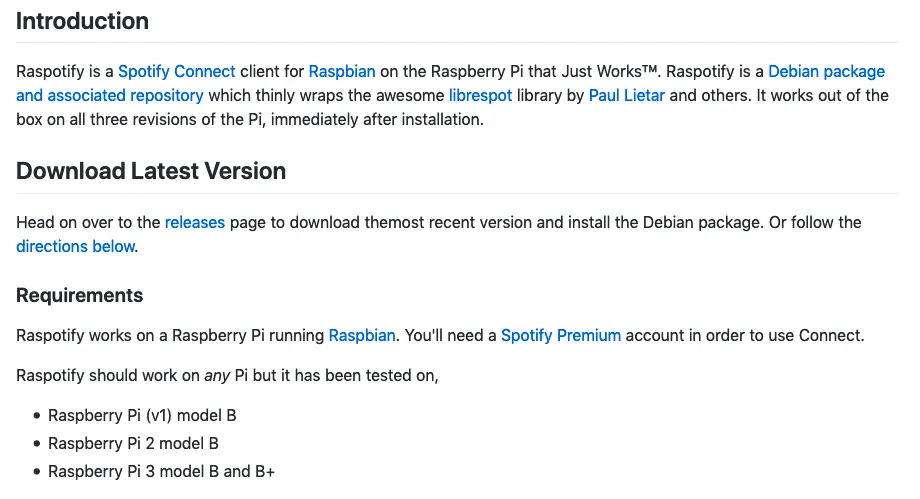Click the phrase 'immediately after installation'
The image size is (920, 499).
click(x=377, y=120)
